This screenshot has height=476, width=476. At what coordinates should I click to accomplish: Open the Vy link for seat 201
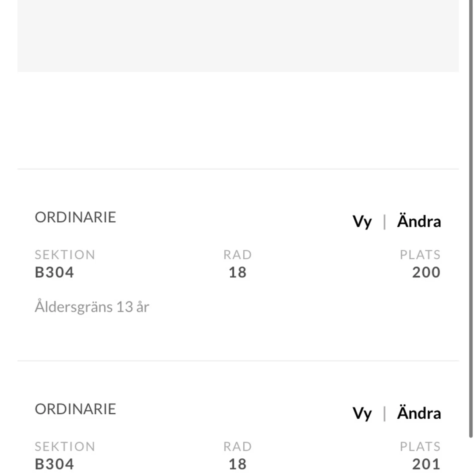[362, 413]
